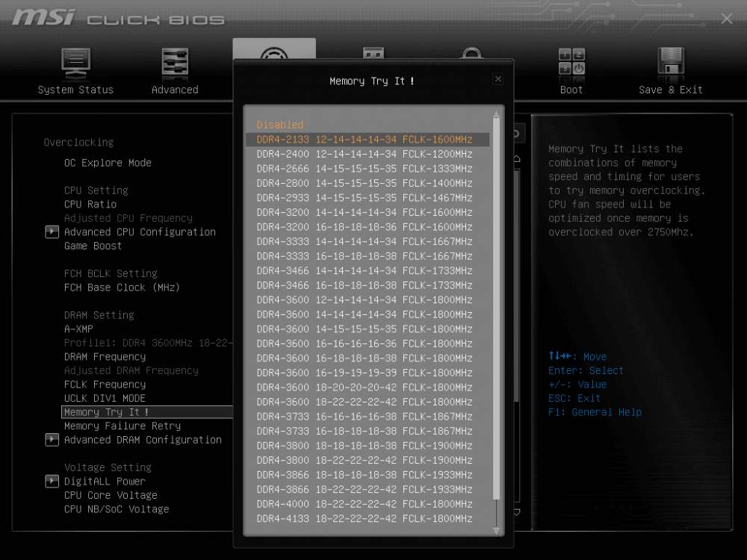This screenshot has height=560, width=747.
Task: Select the Disabled option
Action: point(279,125)
